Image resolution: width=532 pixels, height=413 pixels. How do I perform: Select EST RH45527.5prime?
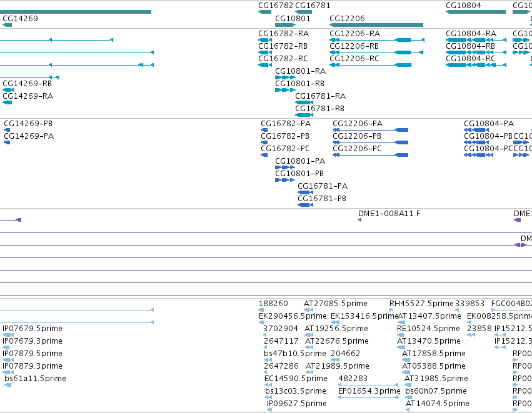(x=421, y=304)
